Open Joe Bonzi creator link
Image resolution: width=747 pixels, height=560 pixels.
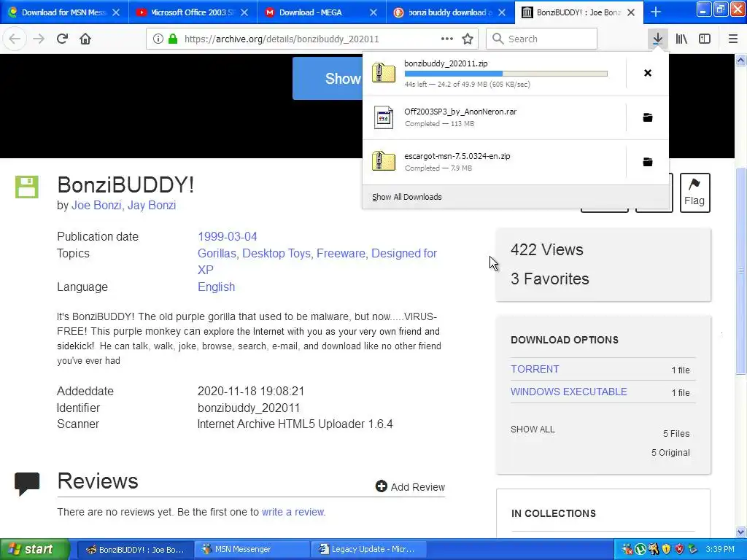(96, 205)
